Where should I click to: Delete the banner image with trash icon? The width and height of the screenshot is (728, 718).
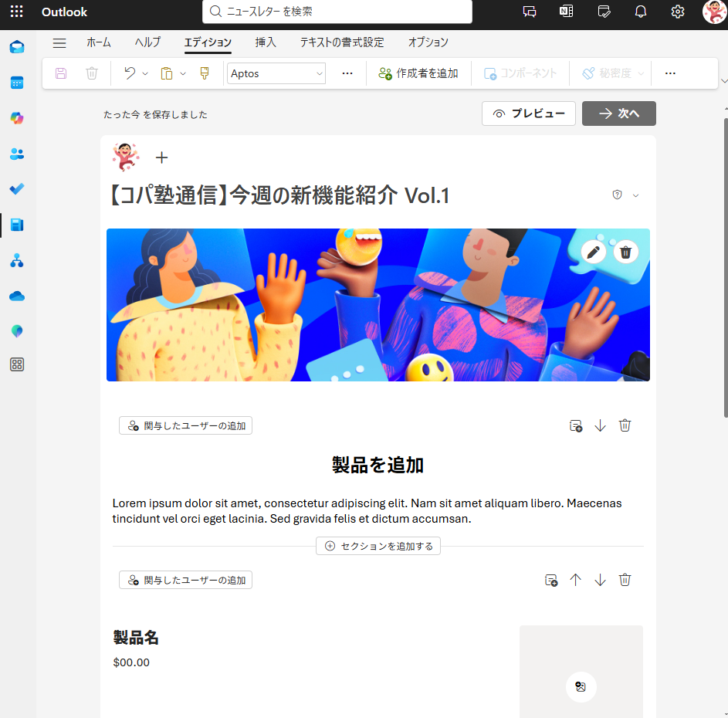pos(626,252)
